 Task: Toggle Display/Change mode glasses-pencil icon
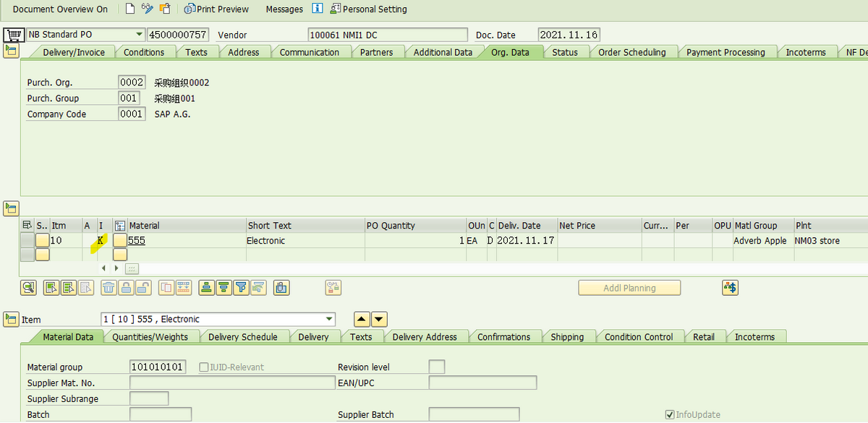pos(148,9)
